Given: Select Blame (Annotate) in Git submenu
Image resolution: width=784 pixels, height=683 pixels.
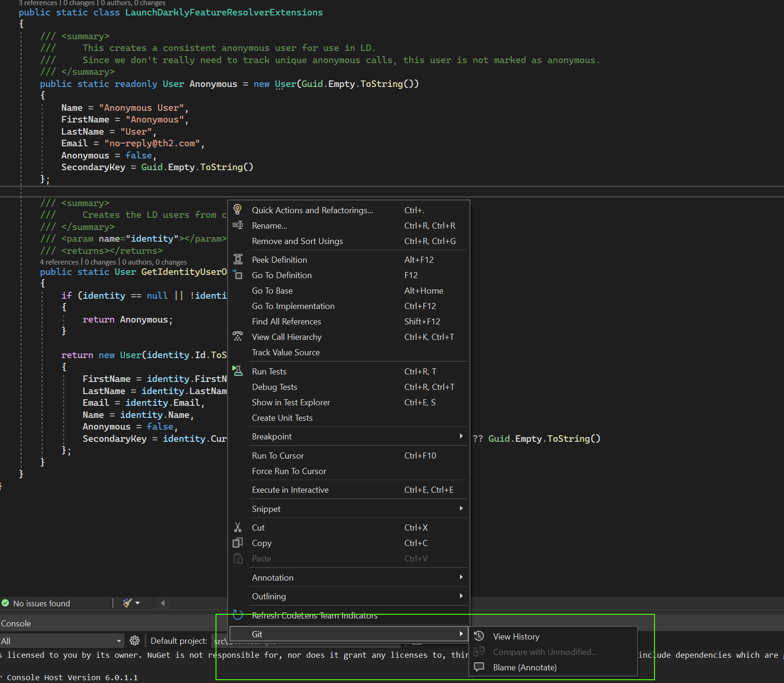Looking at the screenshot, I should [x=553, y=668].
